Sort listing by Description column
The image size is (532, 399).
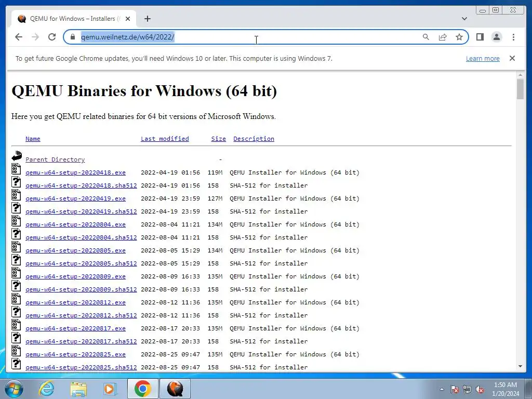(x=254, y=139)
